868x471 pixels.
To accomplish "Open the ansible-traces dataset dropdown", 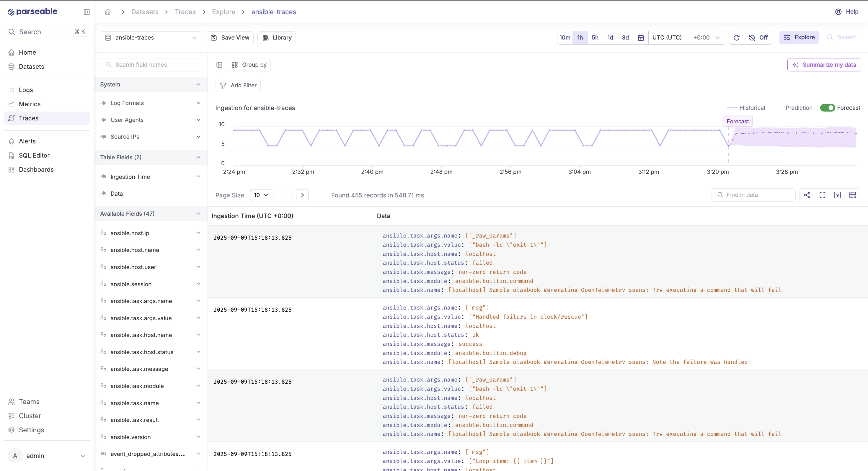I will click(x=151, y=37).
